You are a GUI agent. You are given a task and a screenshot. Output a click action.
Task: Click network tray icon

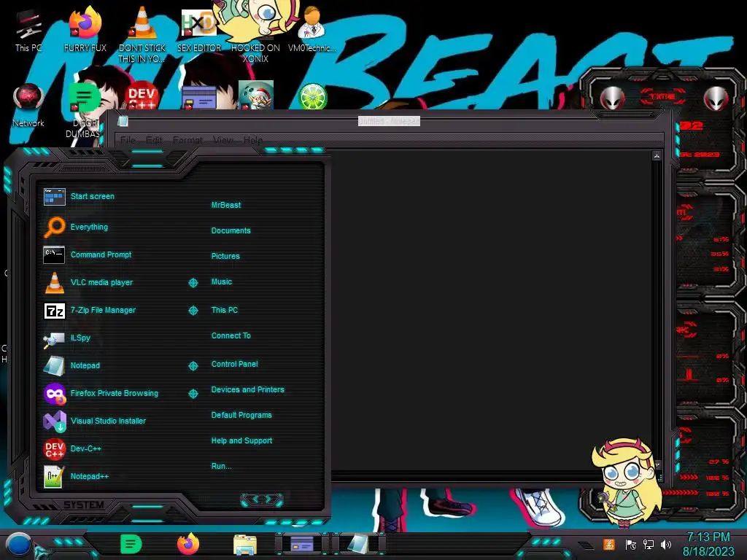pos(649,544)
